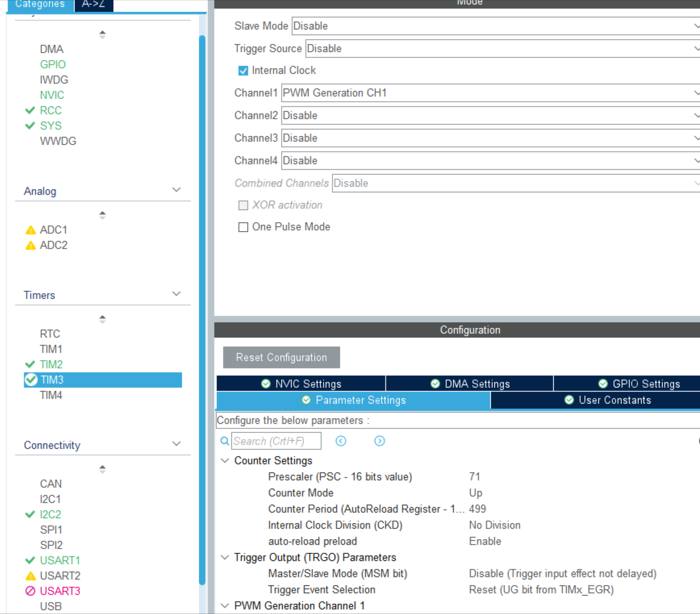
Task: Open the Channel3 dropdown
Action: (x=491, y=138)
